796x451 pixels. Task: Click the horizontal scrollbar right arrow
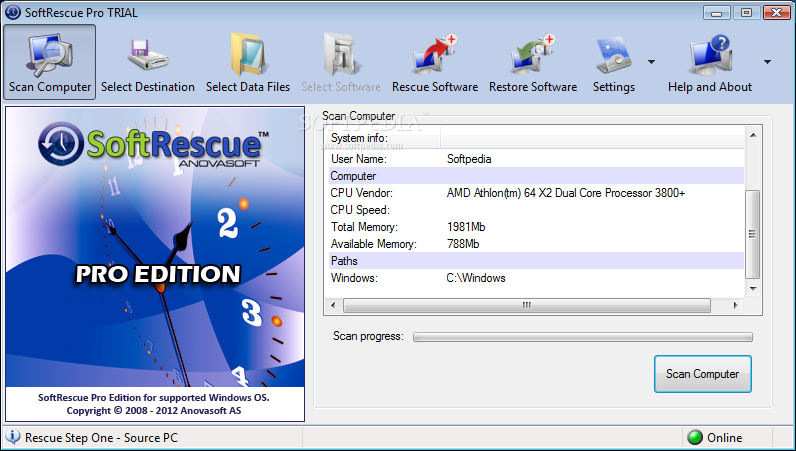pos(735,305)
